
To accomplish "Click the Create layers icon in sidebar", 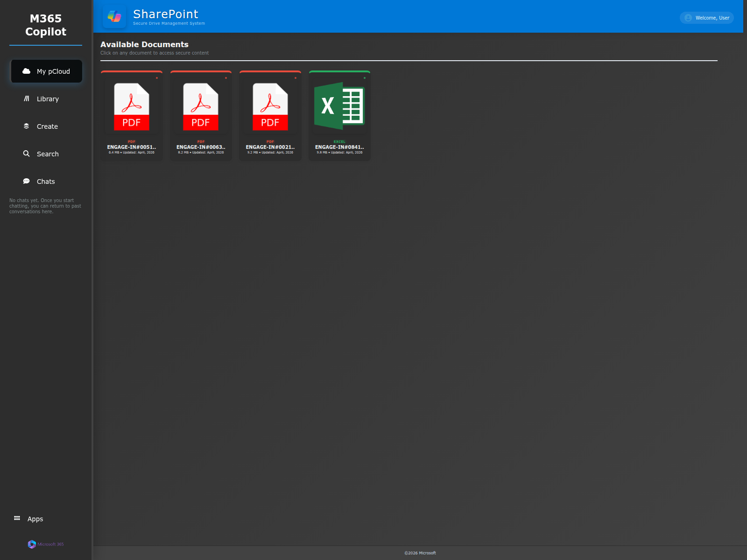I will point(27,126).
